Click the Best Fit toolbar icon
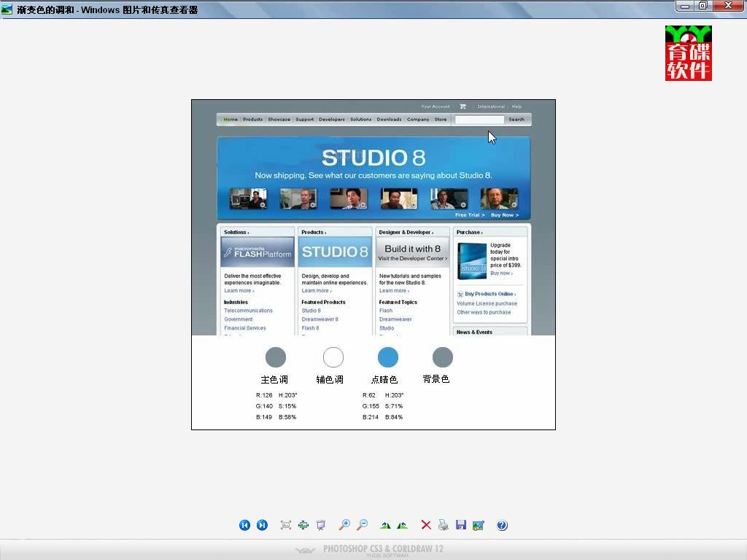747x560 pixels. [x=286, y=525]
